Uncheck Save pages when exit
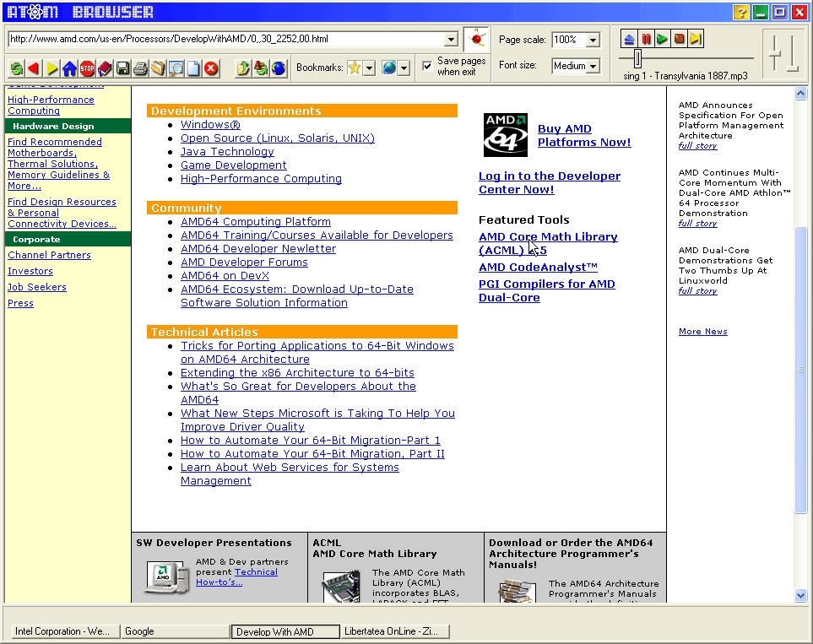The image size is (813, 644). point(426,66)
